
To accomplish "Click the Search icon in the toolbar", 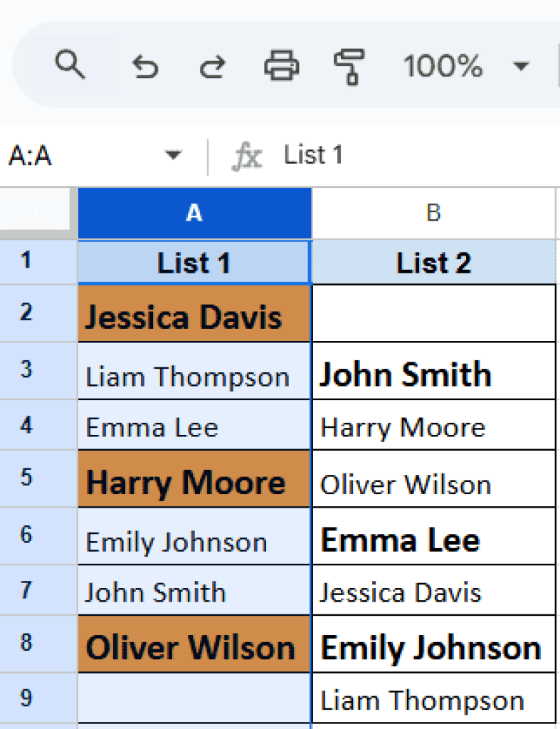I will 70,65.
